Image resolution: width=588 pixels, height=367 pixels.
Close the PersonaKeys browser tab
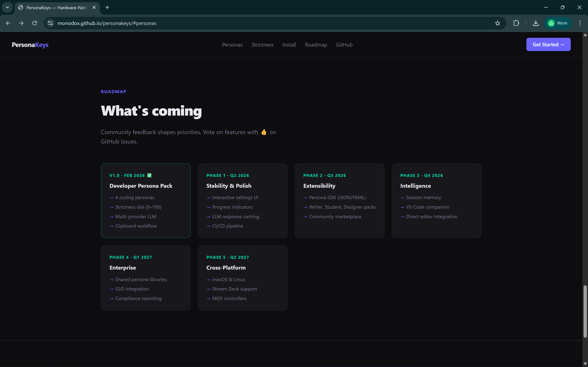click(94, 7)
